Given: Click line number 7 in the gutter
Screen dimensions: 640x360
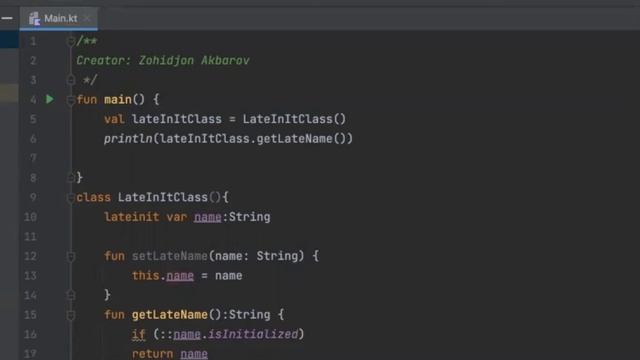Looking at the screenshot, I should (33, 158).
